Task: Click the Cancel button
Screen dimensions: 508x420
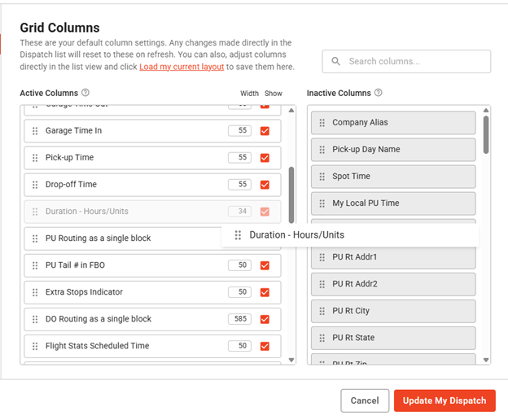Action: (365, 400)
